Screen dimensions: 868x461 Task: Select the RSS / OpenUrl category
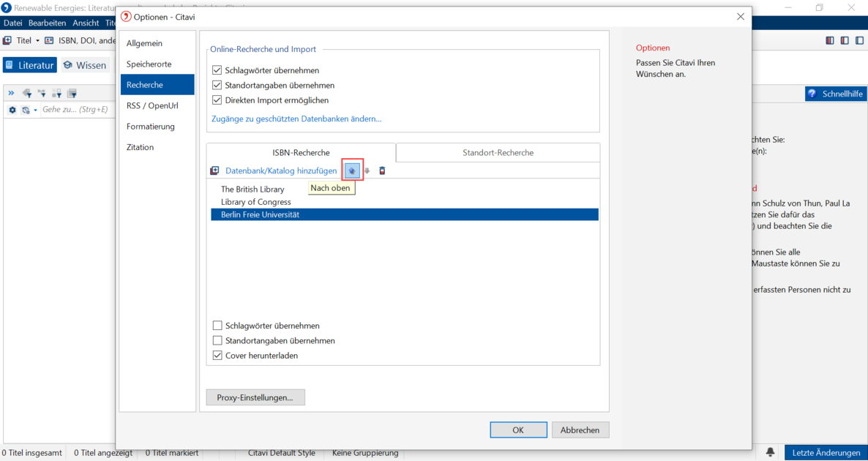click(157, 105)
